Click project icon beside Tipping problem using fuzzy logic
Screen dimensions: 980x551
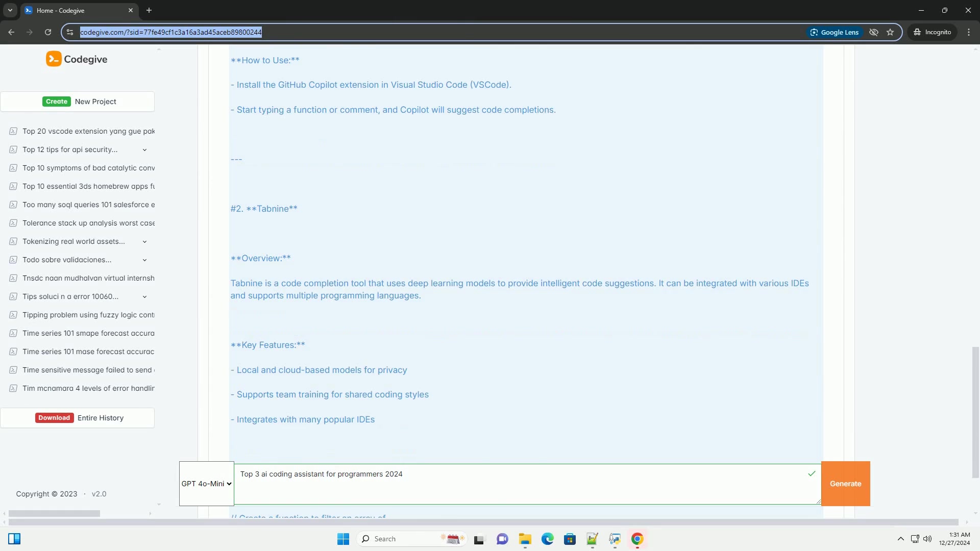coord(13,315)
